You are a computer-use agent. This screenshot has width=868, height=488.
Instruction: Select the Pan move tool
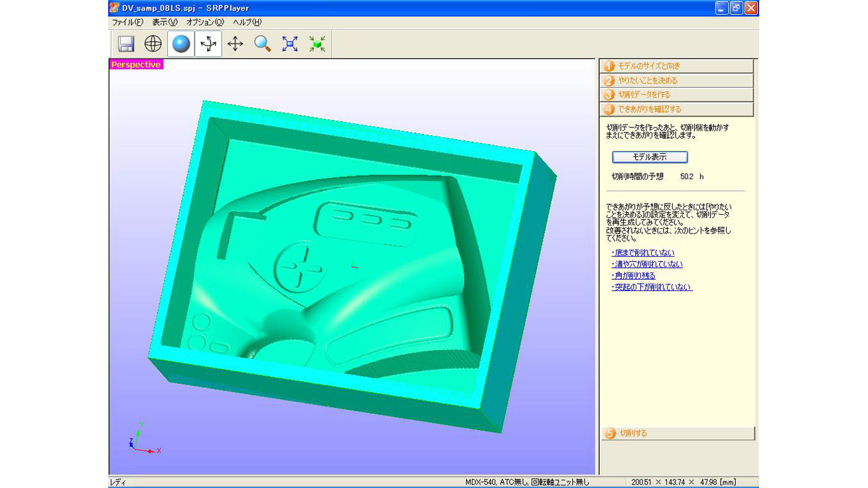click(x=236, y=44)
